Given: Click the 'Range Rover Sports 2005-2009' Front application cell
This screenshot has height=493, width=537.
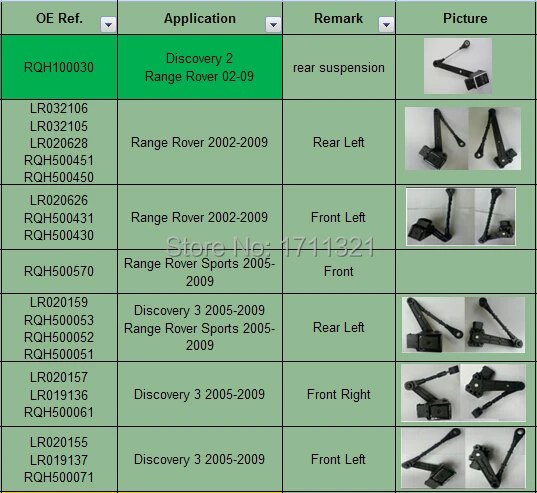Looking at the screenshot, I should [200, 271].
